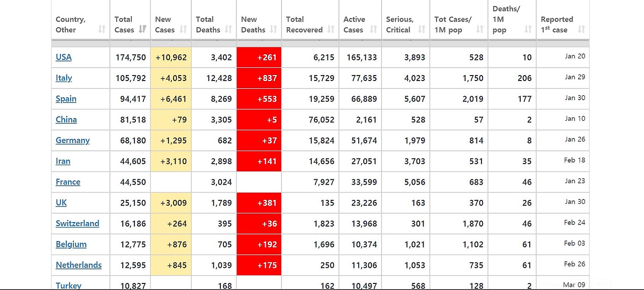The width and height of the screenshot is (644, 290).
Task: Select Spain new cases +6,461 cell
Action: pyautogui.click(x=171, y=99)
